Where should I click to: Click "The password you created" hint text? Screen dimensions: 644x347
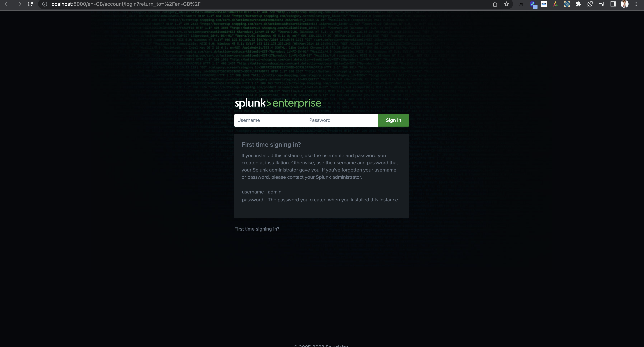point(333,200)
